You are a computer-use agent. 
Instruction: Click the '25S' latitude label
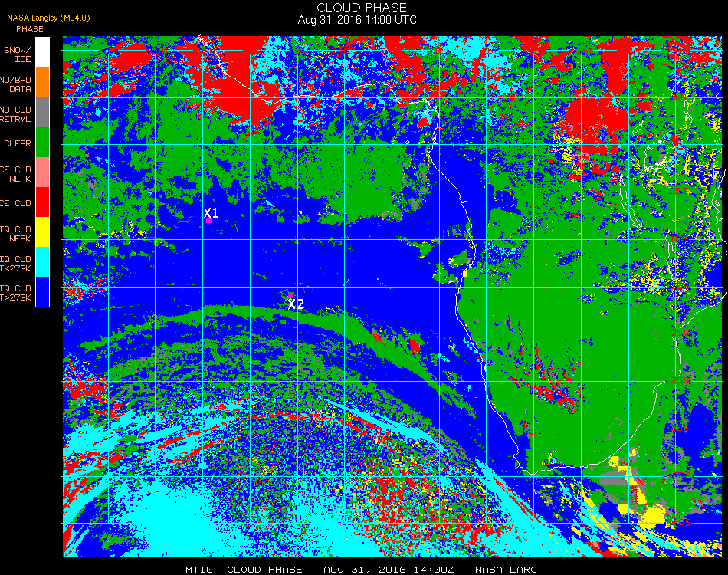point(680,380)
